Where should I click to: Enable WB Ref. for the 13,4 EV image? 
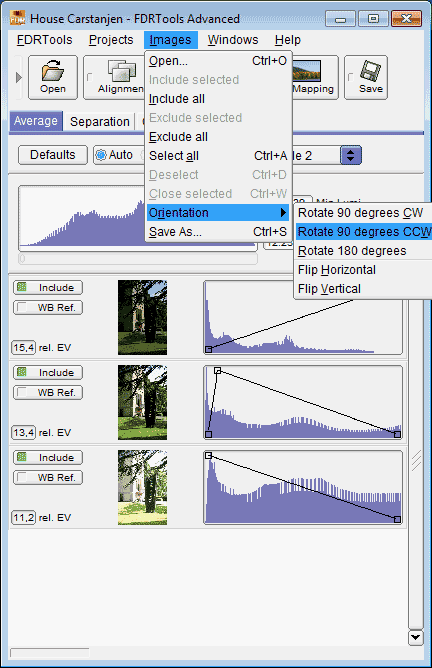[48, 392]
